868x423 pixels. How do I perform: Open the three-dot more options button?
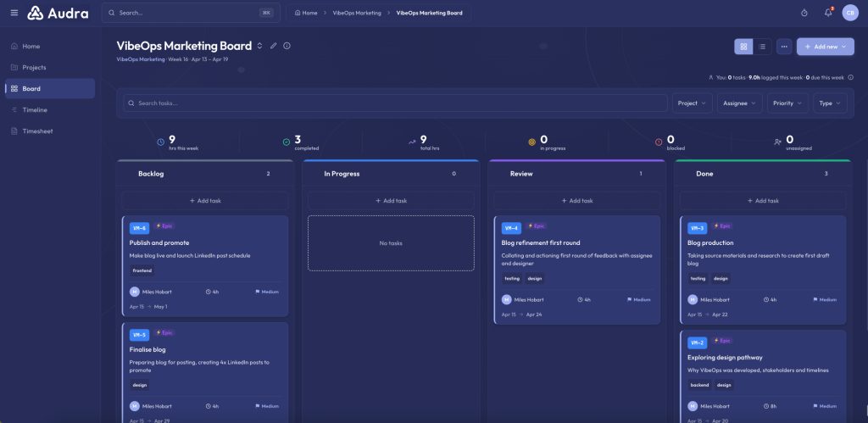pos(784,47)
